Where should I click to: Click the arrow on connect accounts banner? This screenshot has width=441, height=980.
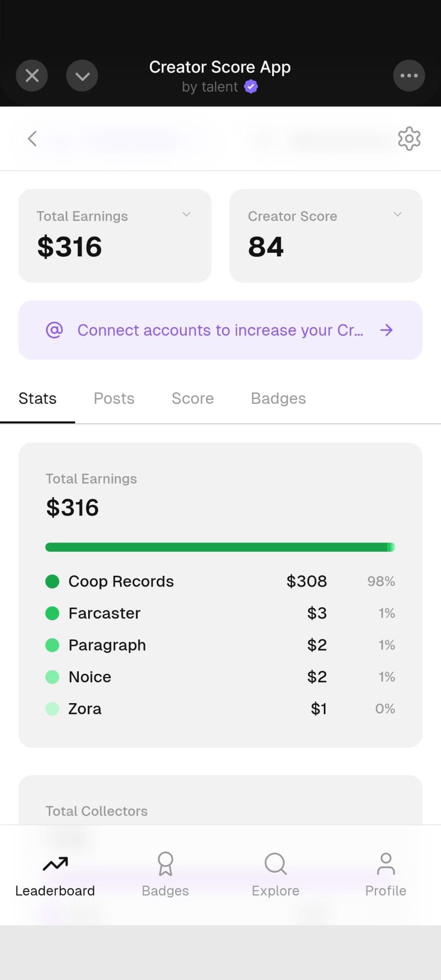click(x=386, y=330)
